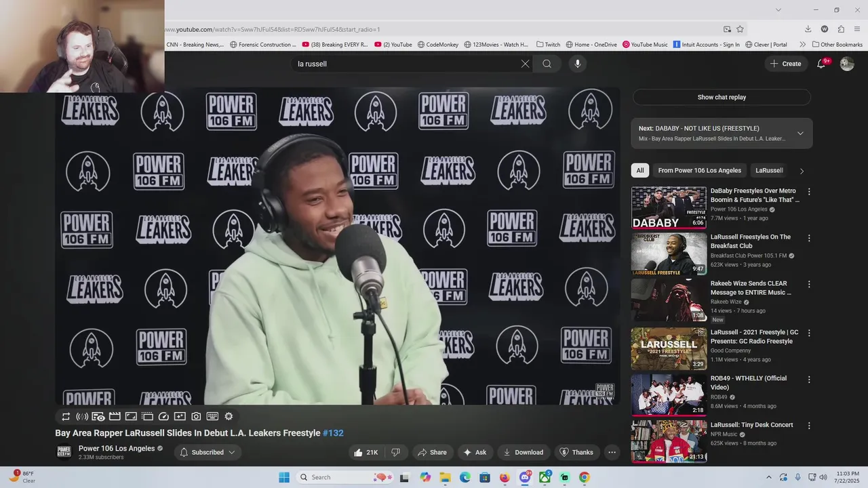The width and height of the screenshot is (868, 488).
Task: Select From Power 106 Los Angeles chip
Action: click(x=699, y=170)
